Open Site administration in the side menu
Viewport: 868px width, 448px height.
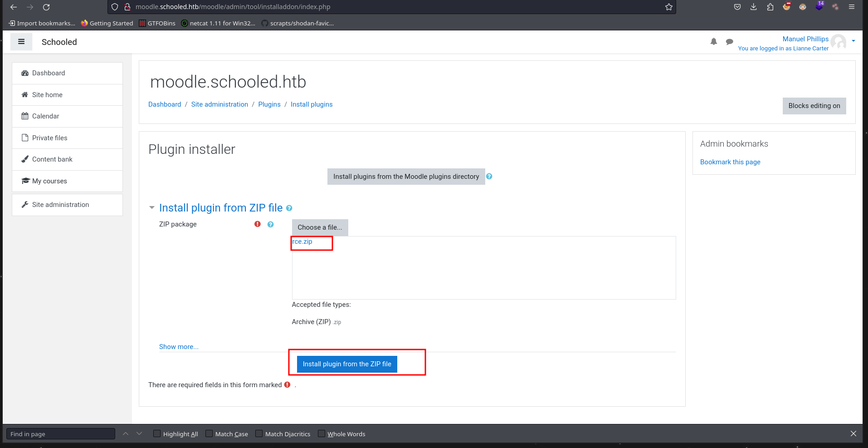(x=67, y=205)
